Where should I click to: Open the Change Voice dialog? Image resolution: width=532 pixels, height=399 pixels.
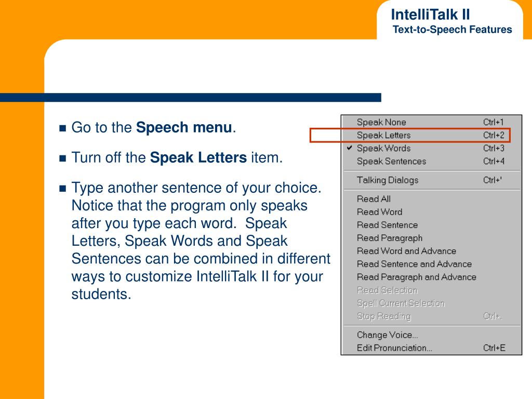pyautogui.click(x=431, y=335)
